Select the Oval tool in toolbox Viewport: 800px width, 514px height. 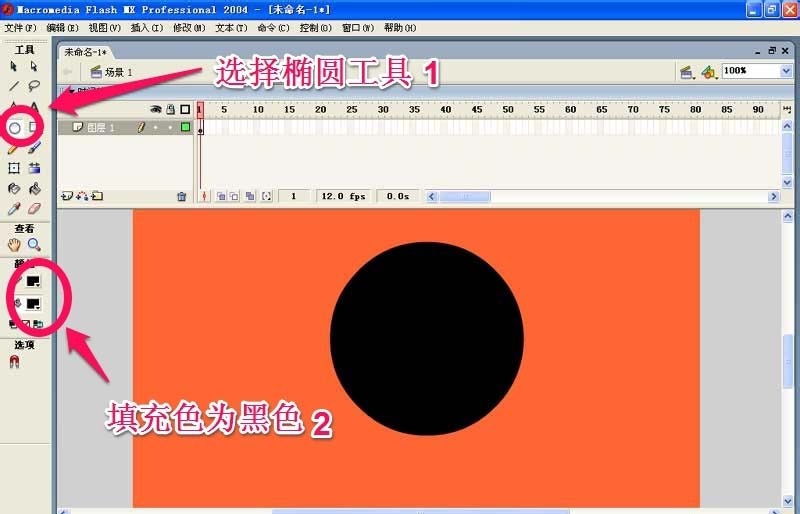click(x=15, y=128)
